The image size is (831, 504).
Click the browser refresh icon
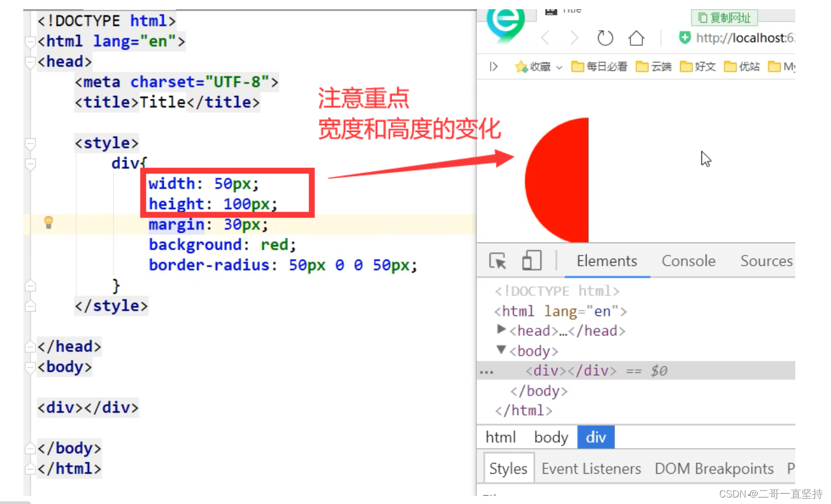(605, 38)
